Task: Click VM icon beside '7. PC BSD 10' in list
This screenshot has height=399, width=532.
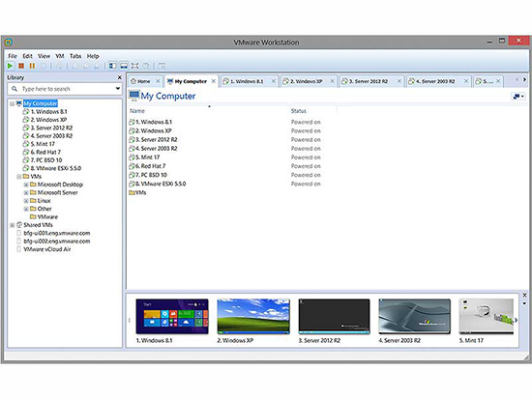Action: click(x=132, y=175)
